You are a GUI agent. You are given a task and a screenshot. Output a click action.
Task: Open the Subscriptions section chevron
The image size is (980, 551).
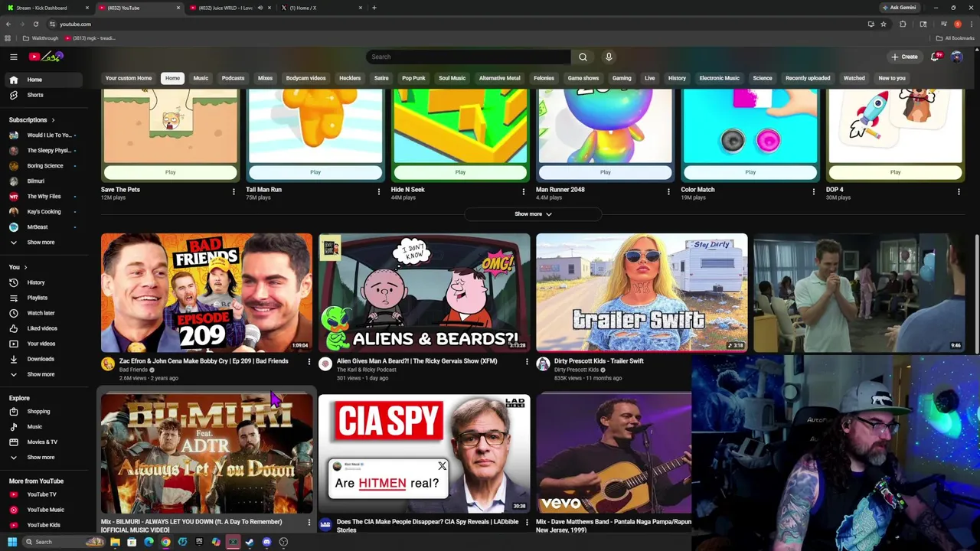tap(53, 120)
